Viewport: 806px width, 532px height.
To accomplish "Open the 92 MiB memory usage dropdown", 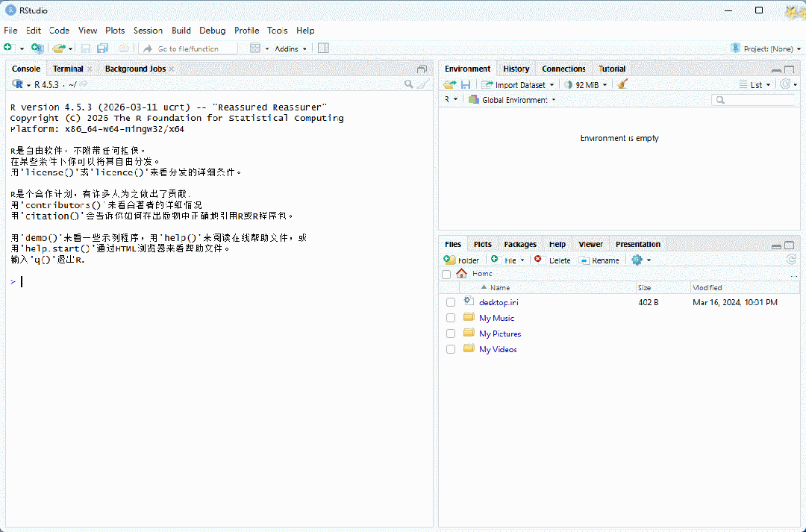I will [586, 85].
